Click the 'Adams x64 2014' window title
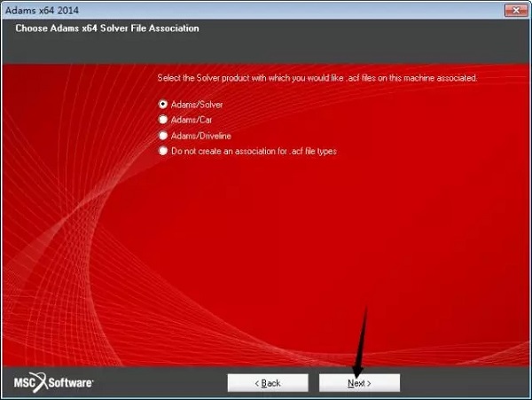Viewport: 532px width, 400px height. [x=42, y=10]
